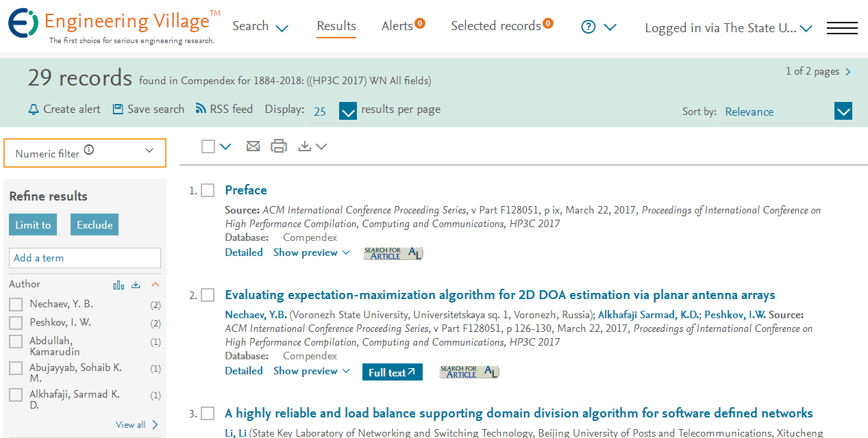Open Full text for the second record
Viewport: 868px width, 438px height.
point(392,372)
